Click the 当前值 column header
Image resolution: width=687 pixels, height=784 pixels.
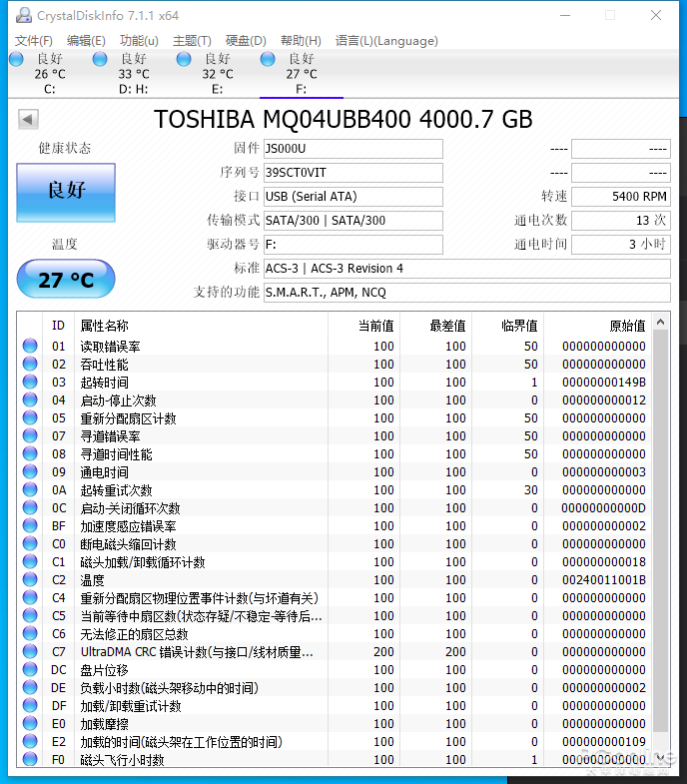click(x=364, y=326)
